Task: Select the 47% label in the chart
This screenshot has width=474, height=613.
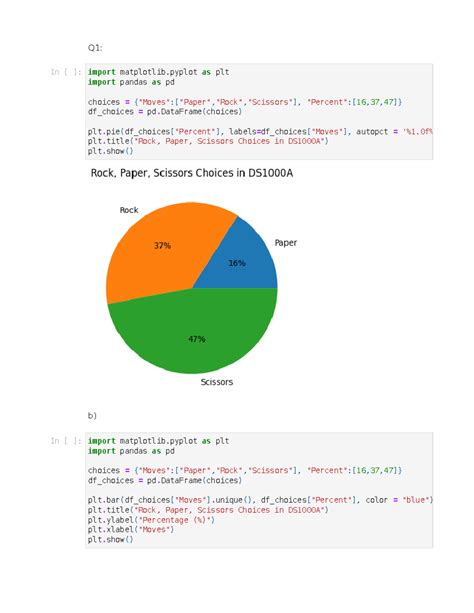Action: (197, 339)
